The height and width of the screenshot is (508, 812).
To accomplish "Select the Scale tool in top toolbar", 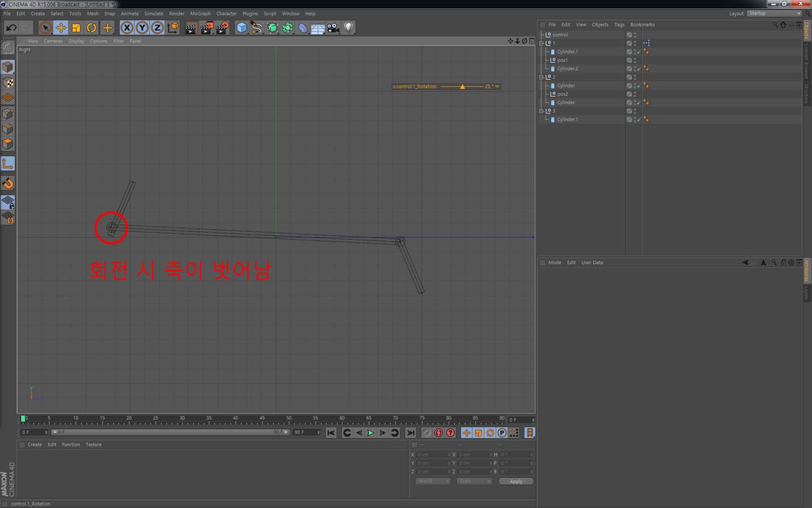I will tap(76, 28).
